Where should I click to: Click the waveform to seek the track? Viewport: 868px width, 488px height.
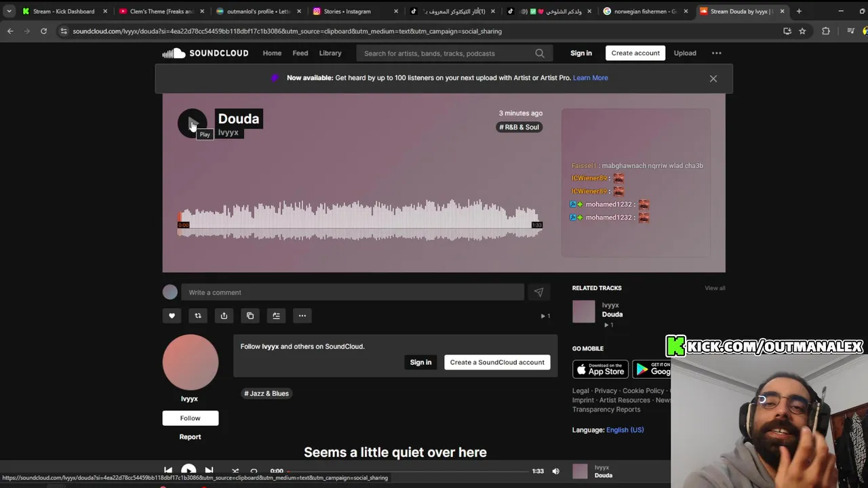click(359, 220)
